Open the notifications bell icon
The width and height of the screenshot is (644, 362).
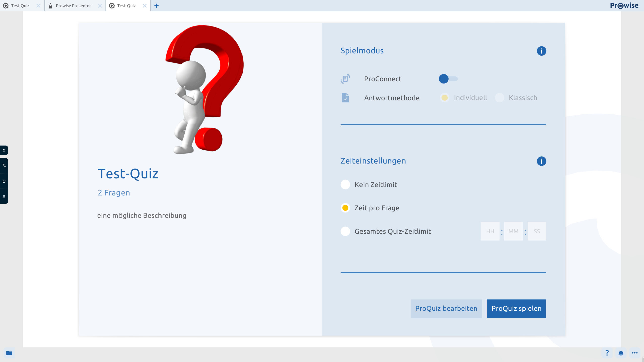coord(621,353)
